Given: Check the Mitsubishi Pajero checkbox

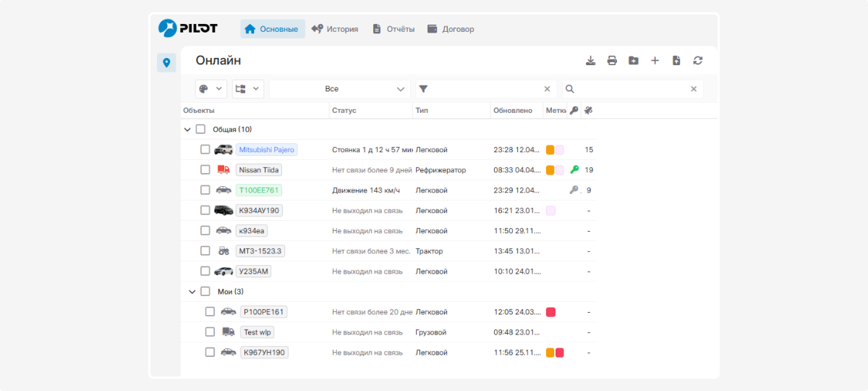Looking at the screenshot, I should [205, 150].
